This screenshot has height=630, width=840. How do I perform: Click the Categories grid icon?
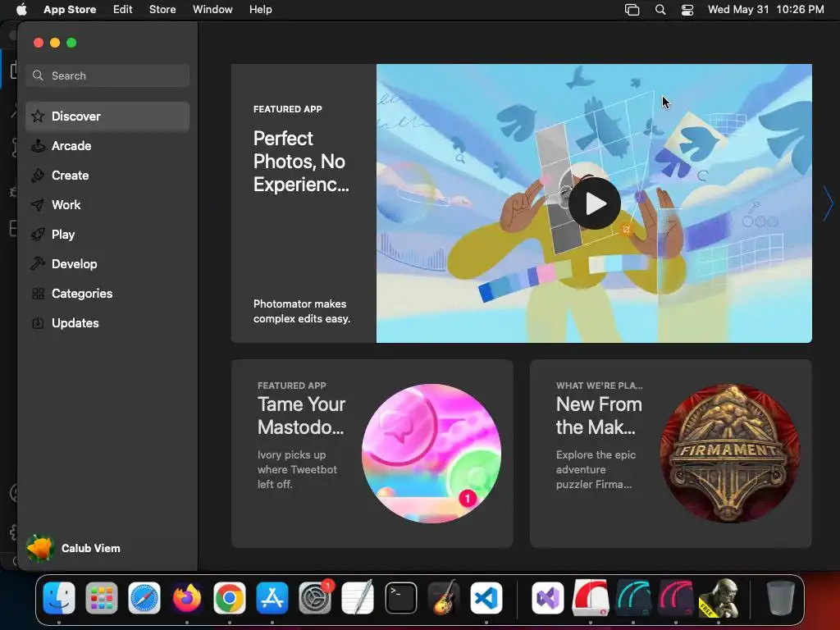[x=38, y=294]
